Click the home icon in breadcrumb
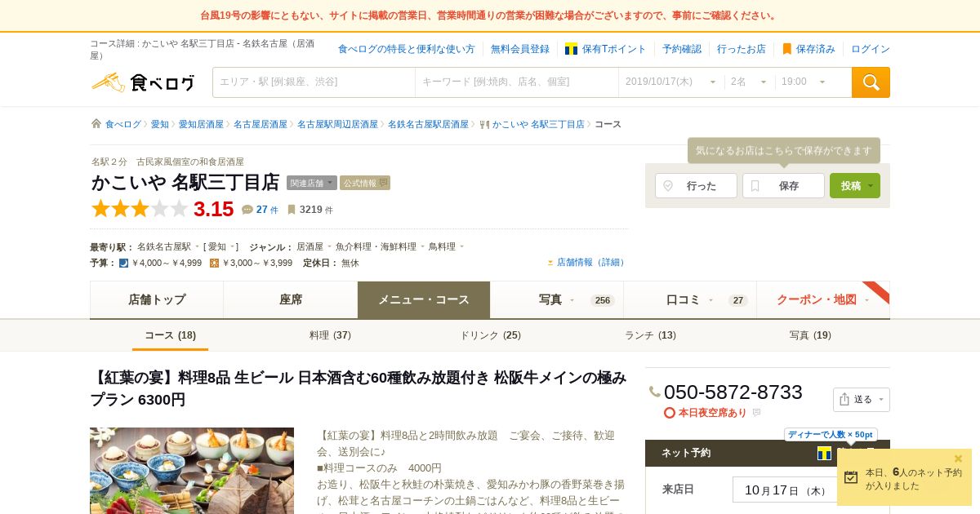The image size is (980, 514). [x=96, y=124]
